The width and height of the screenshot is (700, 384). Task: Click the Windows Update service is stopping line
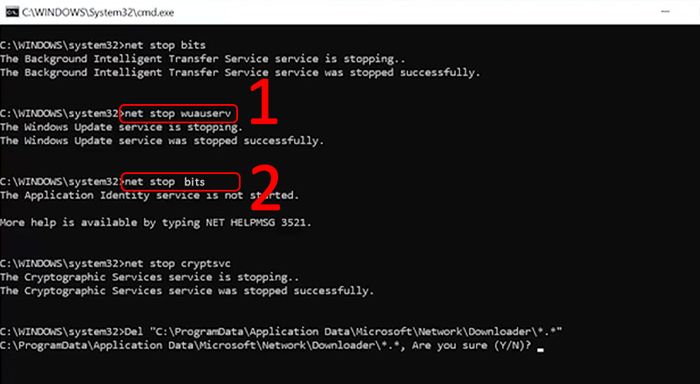coord(121,127)
